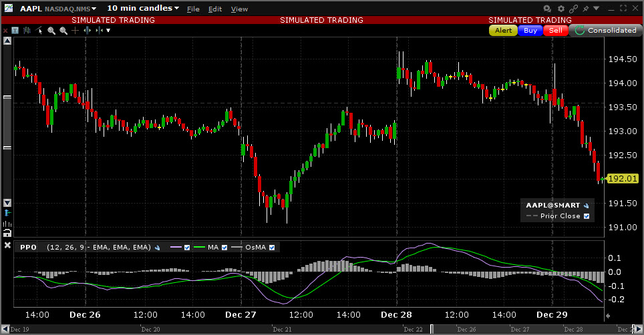Click the Dec 21 marker on bottom timeline
Screen dimensions: 644x335
(282, 330)
